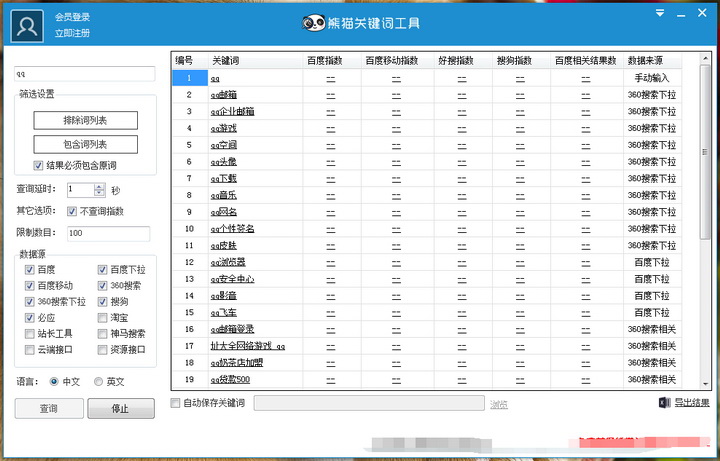Toggle the 百度移动 data source
Viewport: 720px width, 461px height.
pyautogui.click(x=30, y=286)
